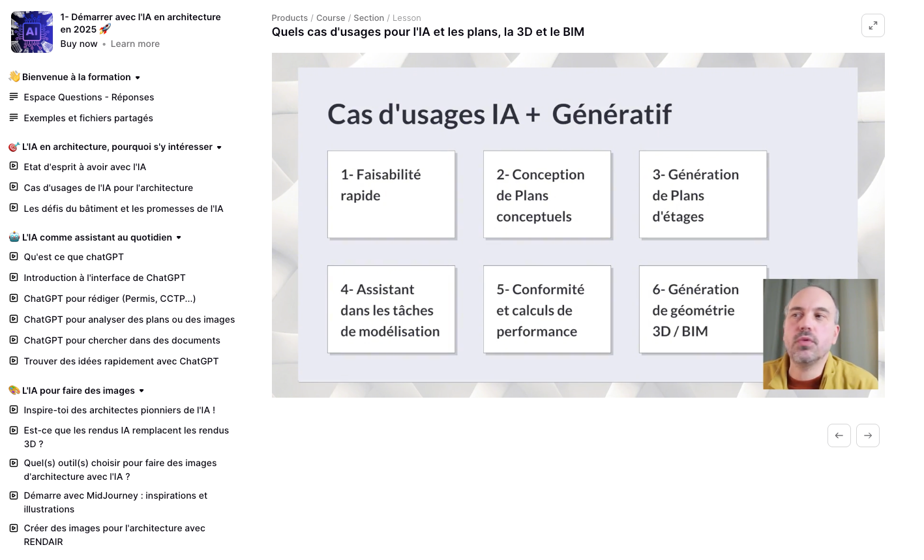Collapse L'IA en architecture section arrow
Screen dimensions: 924x560
pos(219,147)
